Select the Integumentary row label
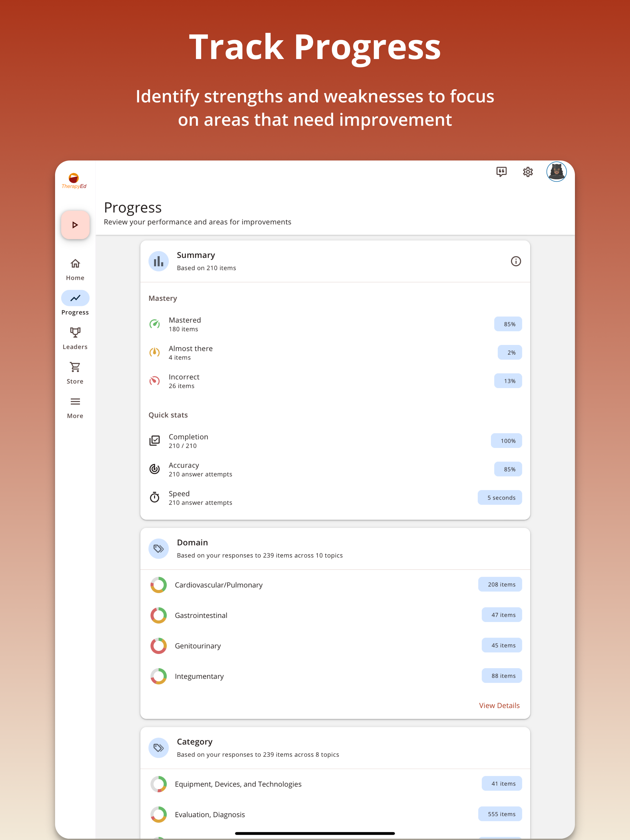 (199, 676)
